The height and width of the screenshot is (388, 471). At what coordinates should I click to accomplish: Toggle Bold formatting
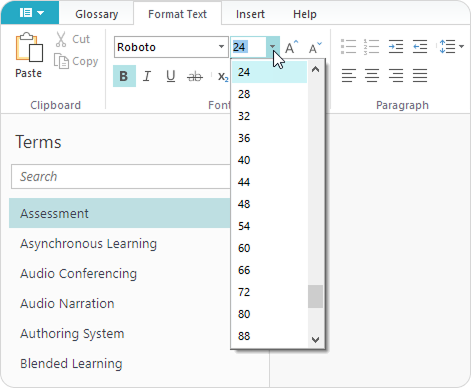[124, 76]
